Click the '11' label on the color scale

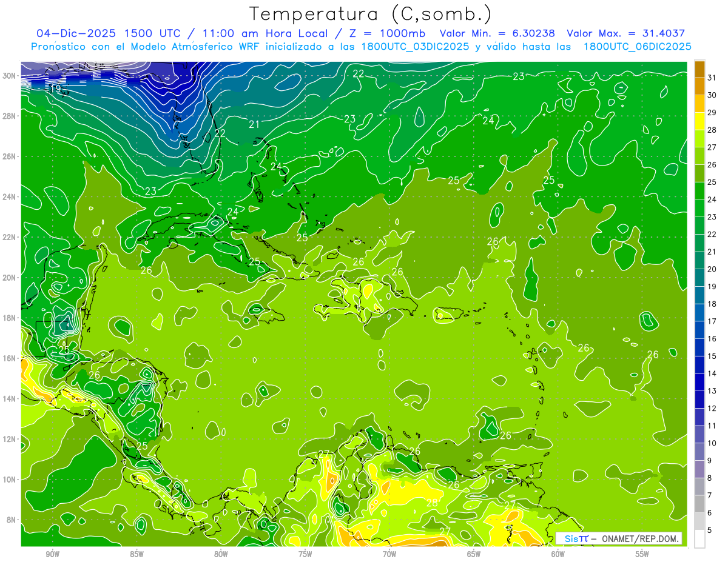tap(712, 426)
